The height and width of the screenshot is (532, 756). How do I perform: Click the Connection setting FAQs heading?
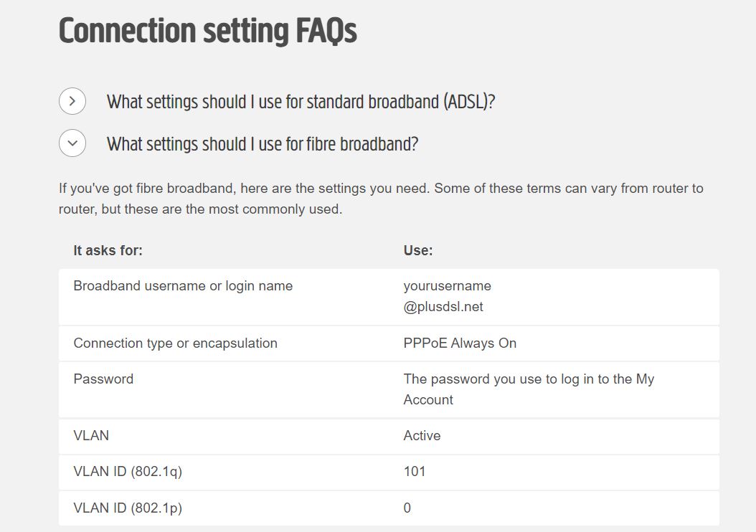click(207, 31)
